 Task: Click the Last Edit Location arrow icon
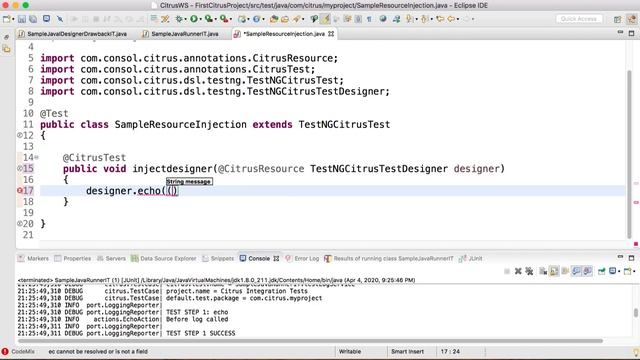click(440, 19)
